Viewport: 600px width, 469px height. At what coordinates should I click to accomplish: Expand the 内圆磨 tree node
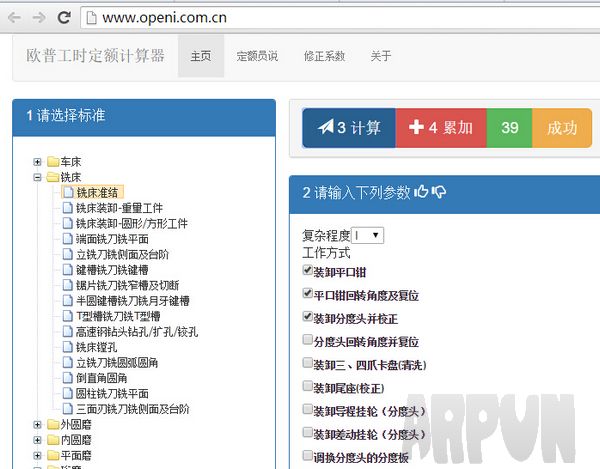point(37,440)
